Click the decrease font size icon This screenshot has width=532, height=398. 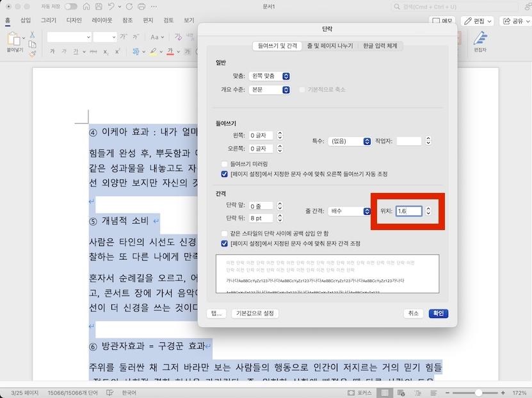(135, 37)
